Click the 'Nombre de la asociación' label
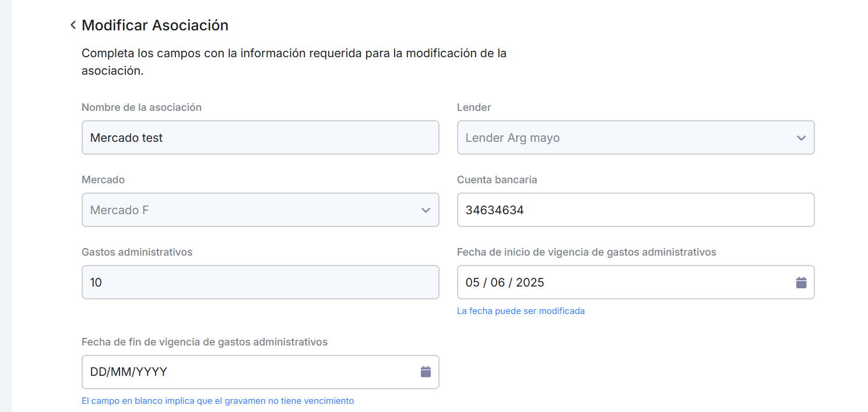The image size is (868, 412). [x=142, y=107]
